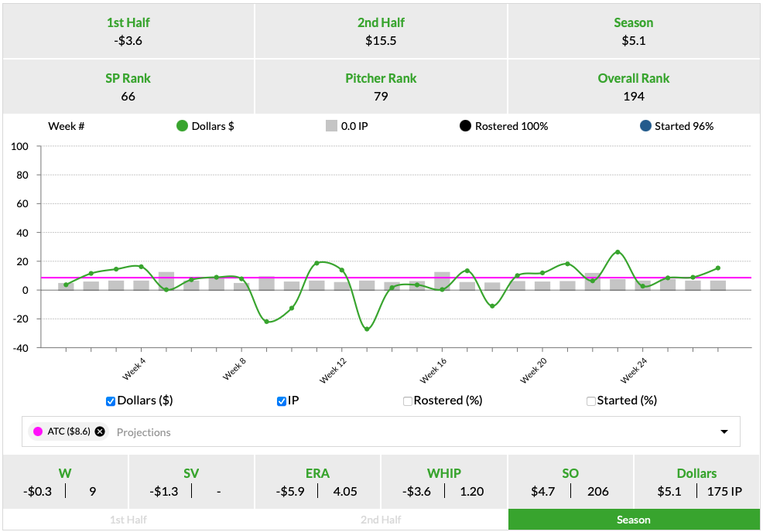Open the Projections dropdown arrow
763x532 pixels.
click(x=724, y=431)
